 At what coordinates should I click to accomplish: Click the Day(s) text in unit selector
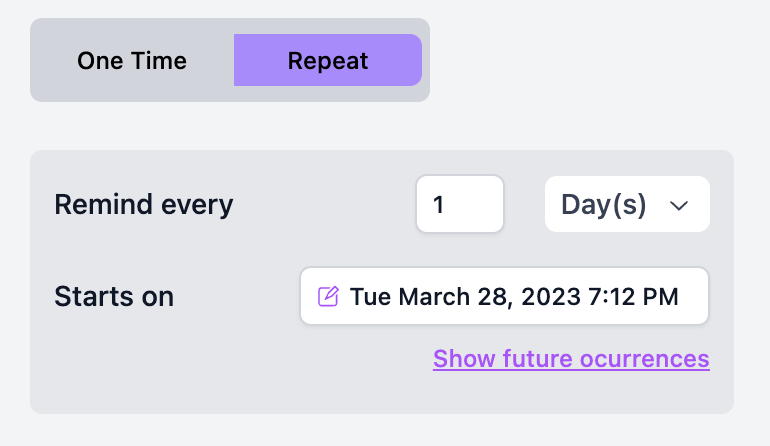click(x=604, y=205)
